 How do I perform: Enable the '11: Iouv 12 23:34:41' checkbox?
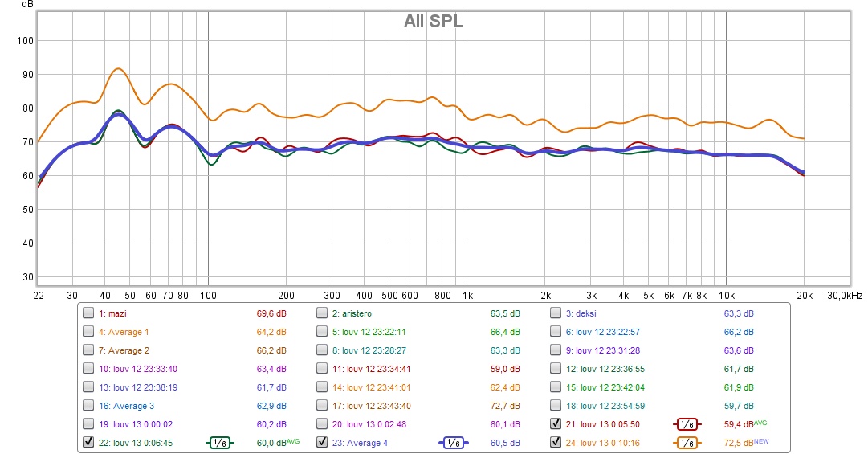pyautogui.click(x=322, y=369)
